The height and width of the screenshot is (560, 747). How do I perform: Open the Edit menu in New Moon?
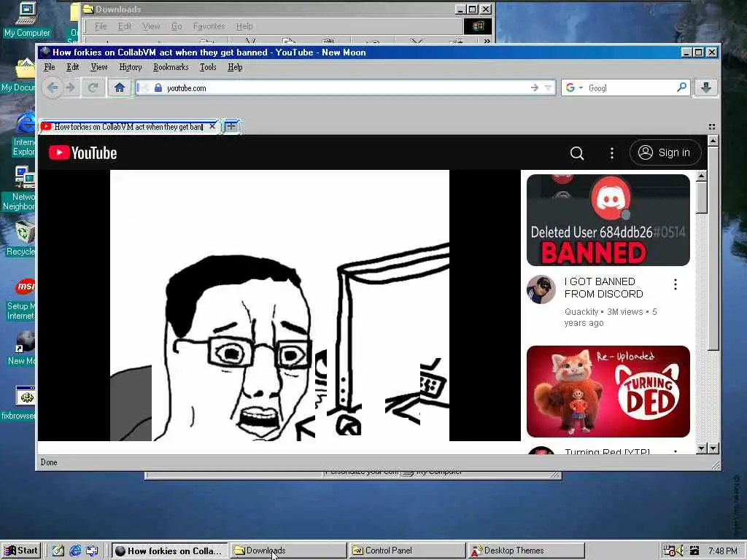point(72,67)
